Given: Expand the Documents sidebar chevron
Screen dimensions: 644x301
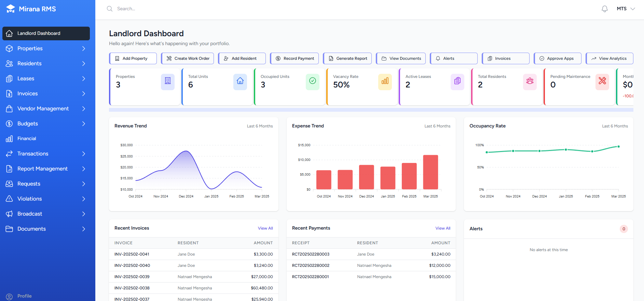Looking at the screenshot, I should pyautogui.click(x=84, y=229).
